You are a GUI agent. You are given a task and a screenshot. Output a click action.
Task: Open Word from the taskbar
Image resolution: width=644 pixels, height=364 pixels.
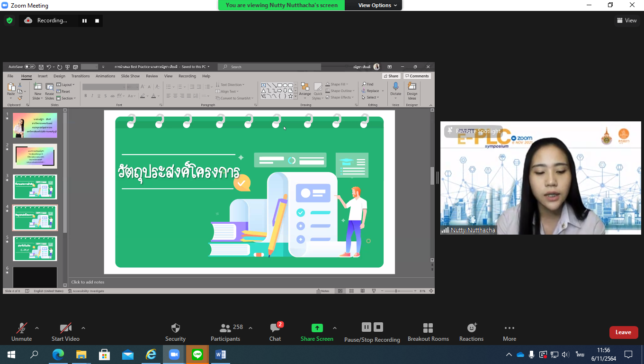[x=221, y=355]
